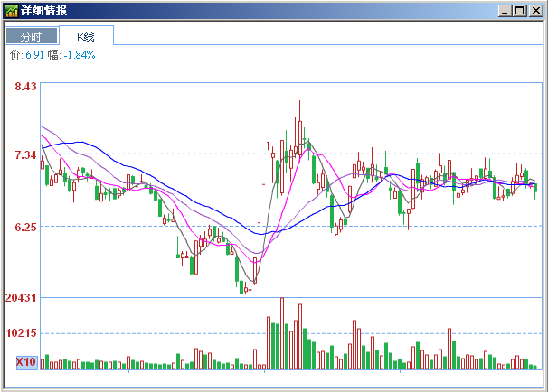
Task: Click the 8.43 price axis label
Action: point(25,86)
